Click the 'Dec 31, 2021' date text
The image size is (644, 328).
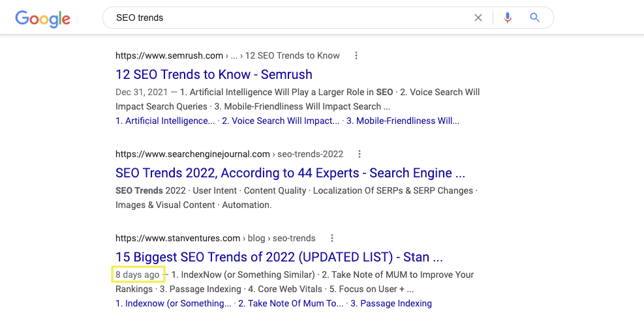click(x=142, y=92)
